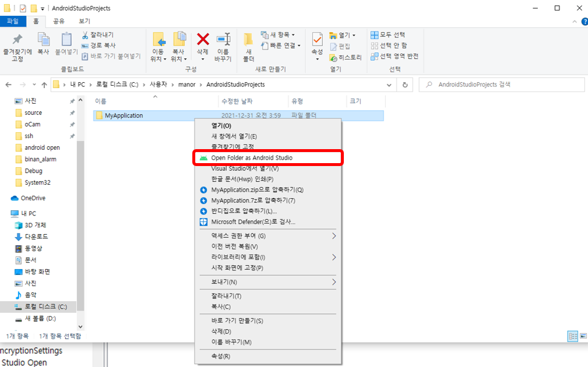The width and height of the screenshot is (588, 367).
Task: Click Invert selection (선택 영역 반전)
Action: pos(395,57)
